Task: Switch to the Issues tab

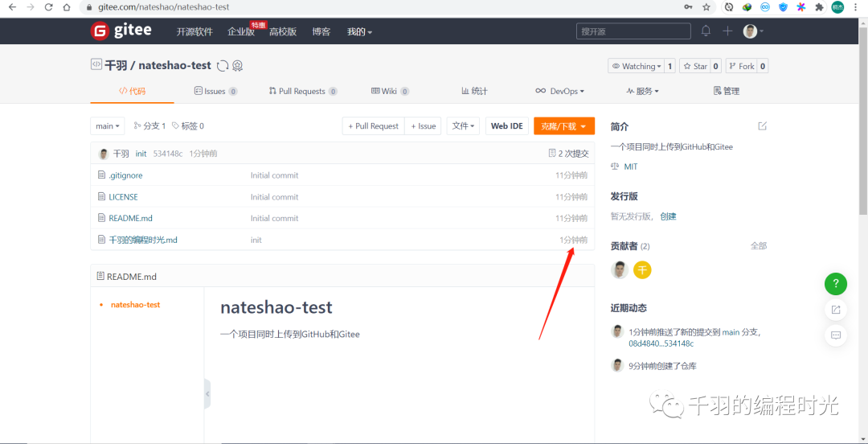Action: pos(216,91)
